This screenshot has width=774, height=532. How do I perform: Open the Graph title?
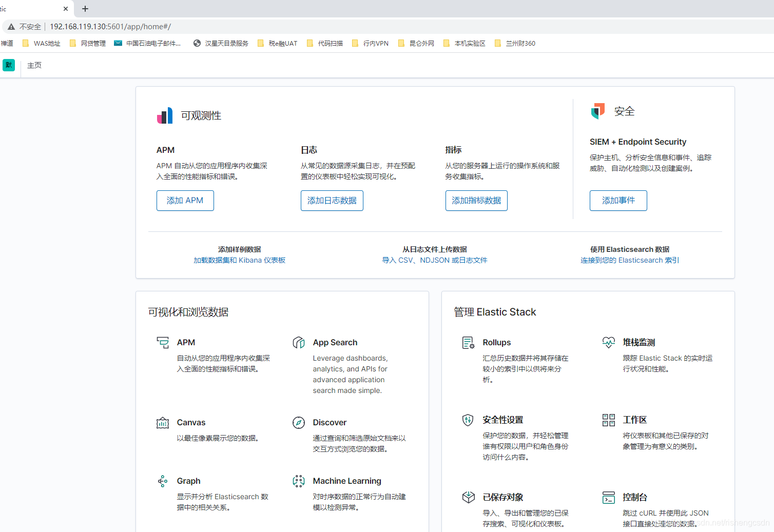click(x=188, y=481)
